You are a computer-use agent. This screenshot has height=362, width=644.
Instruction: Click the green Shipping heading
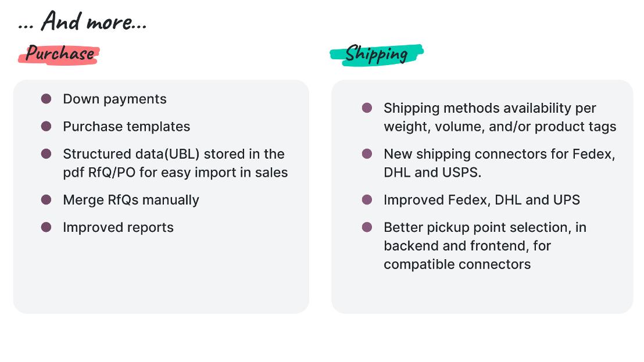376,55
